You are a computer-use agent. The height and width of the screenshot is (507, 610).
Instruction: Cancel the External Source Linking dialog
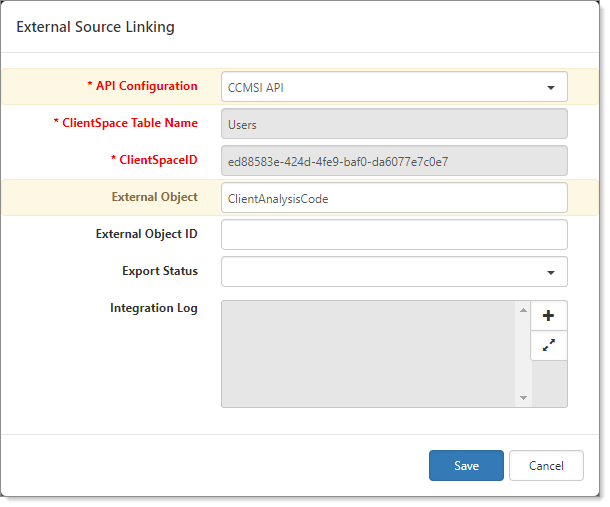546,465
